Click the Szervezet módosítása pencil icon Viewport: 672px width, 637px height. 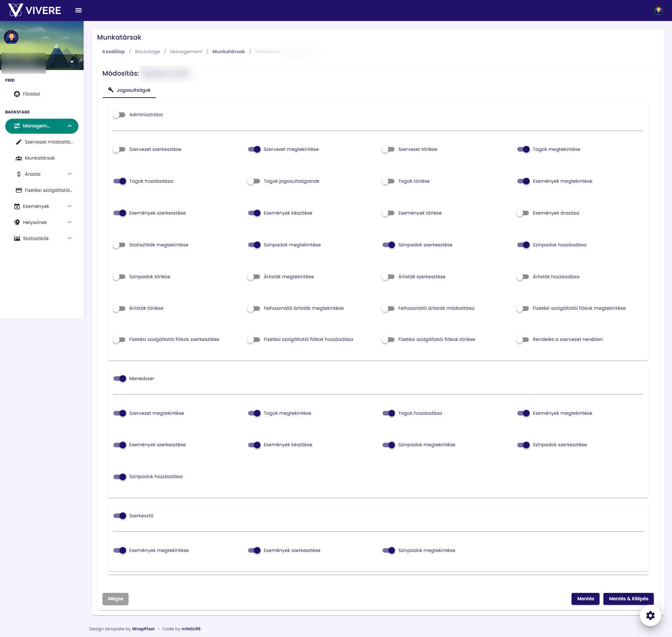pos(19,142)
